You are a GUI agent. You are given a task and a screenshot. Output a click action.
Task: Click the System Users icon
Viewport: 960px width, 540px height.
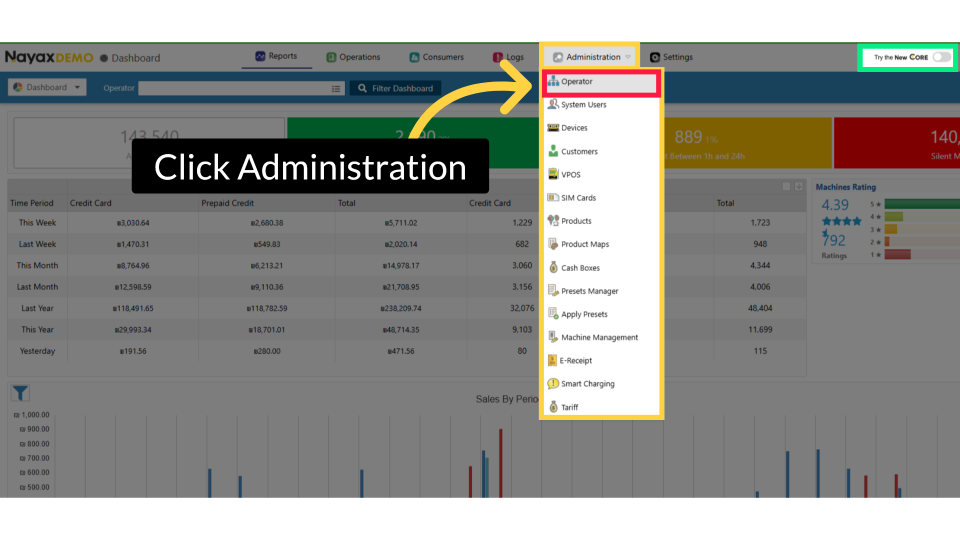pyautogui.click(x=553, y=104)
